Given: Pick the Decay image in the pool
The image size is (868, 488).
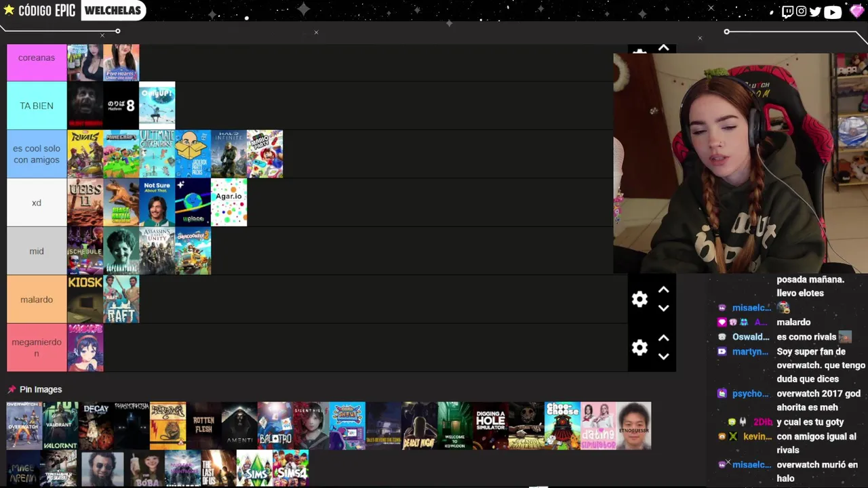Looking at the screenshot, I should [x=96, y=426].
